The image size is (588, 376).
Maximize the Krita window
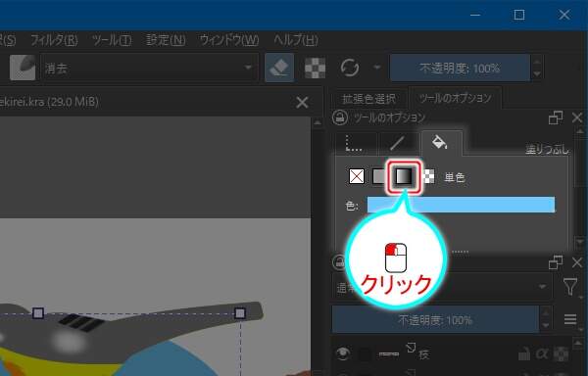(519, 15)
